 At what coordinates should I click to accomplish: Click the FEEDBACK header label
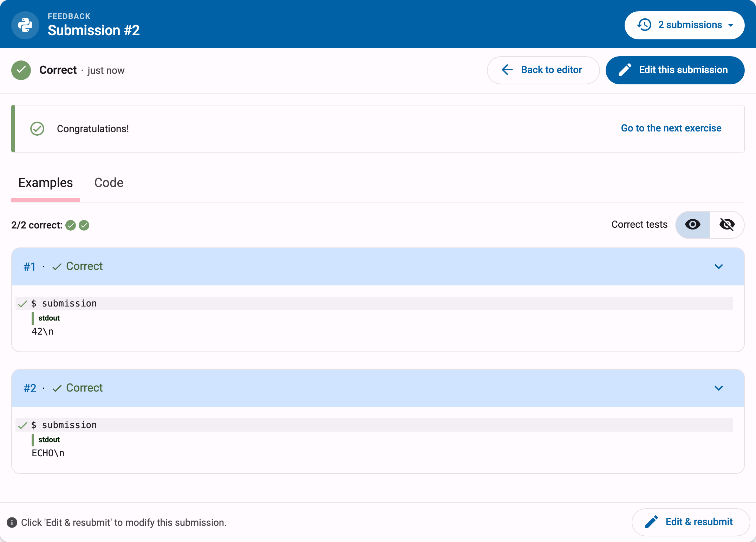(x=69, y=16)
